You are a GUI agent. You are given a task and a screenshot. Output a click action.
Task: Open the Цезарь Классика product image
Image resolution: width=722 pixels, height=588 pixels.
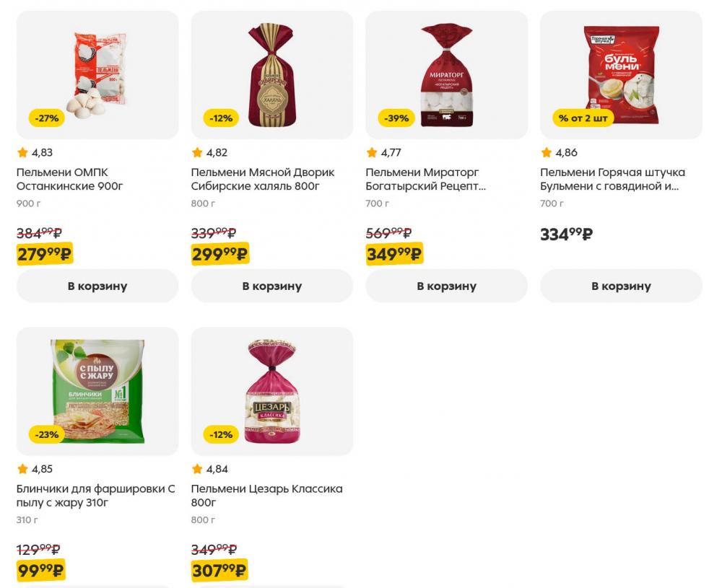pos(271,390)
